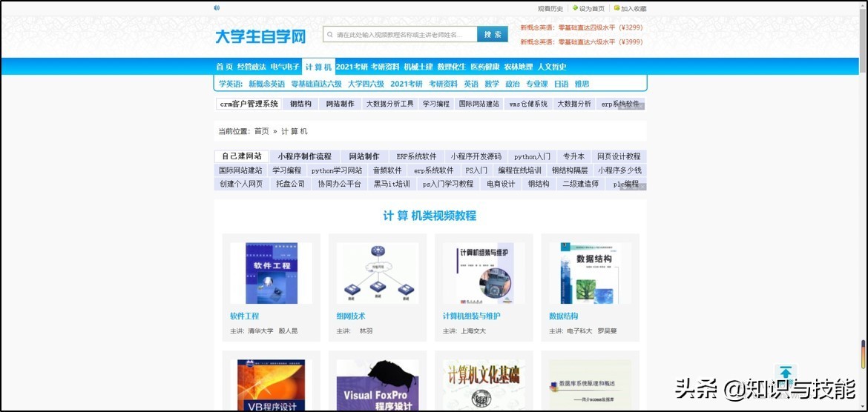Click the 二级建造师 tag
Viewport: 868px width, 412px height.
(581, 185)
